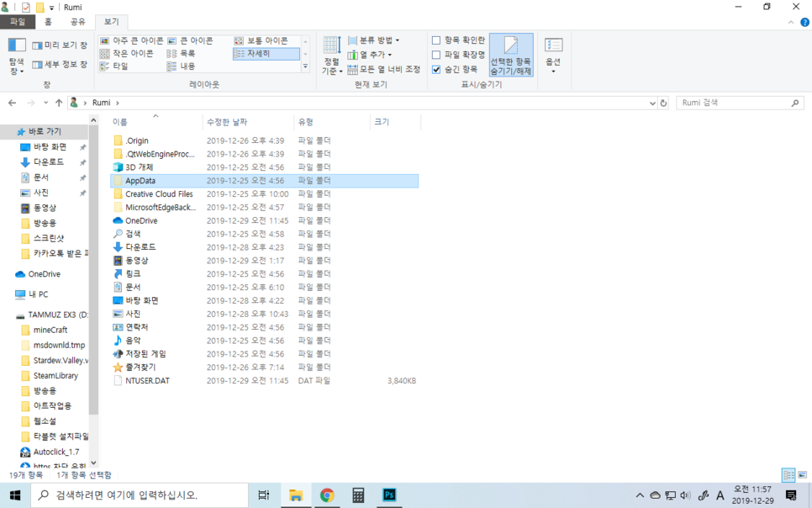Open OneDrive in the navigation pane
The width and height of the screenshot is (812, 508).
(x=44, y=274)
